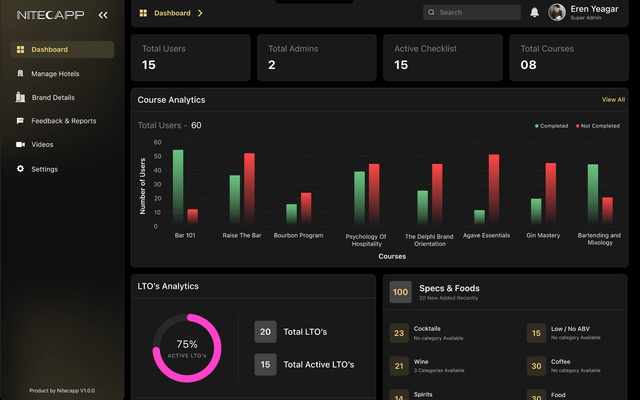Viewport: 640px width, 400px height.
Task: Click the Total Courses stat card
Action: point(569,58)
